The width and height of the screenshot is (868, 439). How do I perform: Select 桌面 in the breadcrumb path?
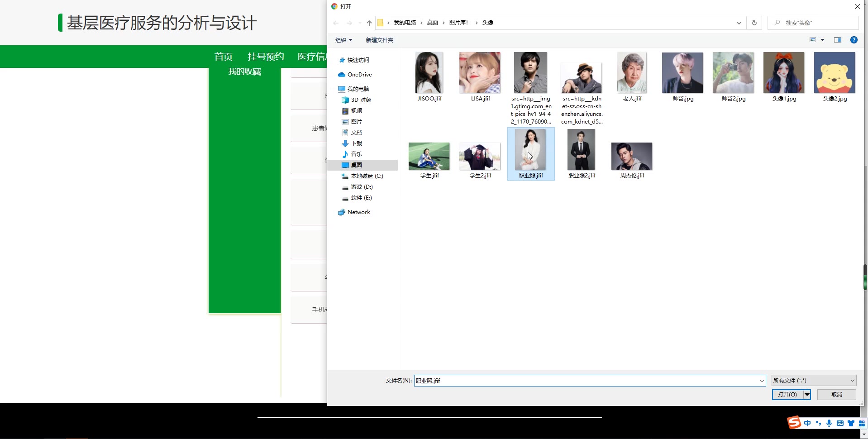coord(432,23)
